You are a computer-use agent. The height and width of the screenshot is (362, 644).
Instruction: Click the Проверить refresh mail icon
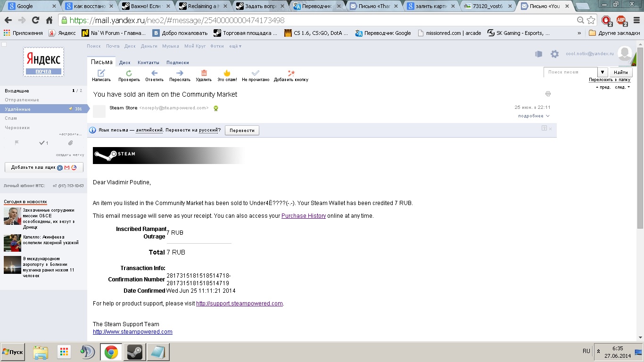129,73
